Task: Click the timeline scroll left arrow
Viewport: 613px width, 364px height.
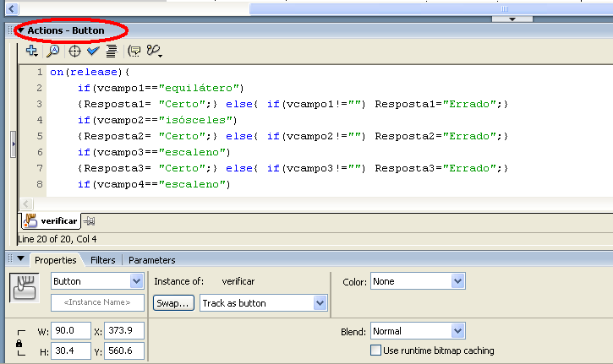Action: 12,8
